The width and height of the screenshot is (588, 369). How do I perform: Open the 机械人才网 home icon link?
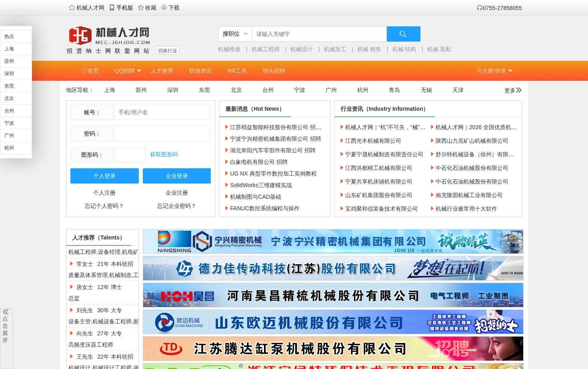click(x=87, y=8)
